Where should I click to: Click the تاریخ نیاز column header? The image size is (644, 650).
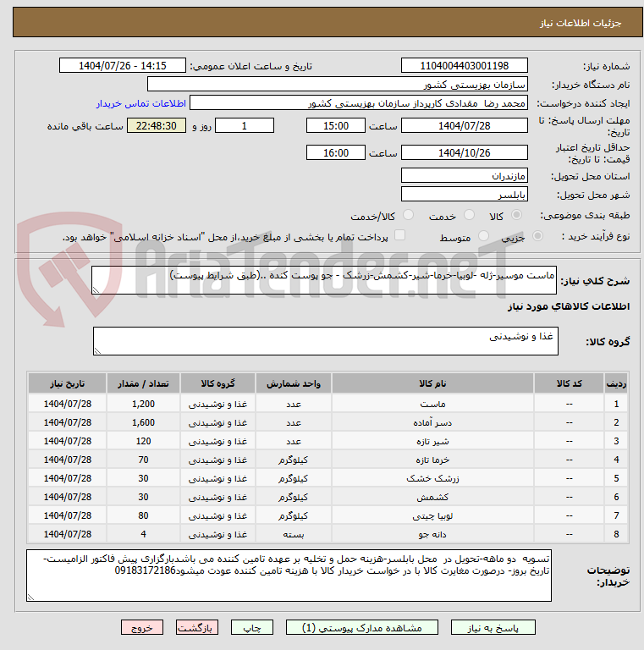click(x=68, y=383)
